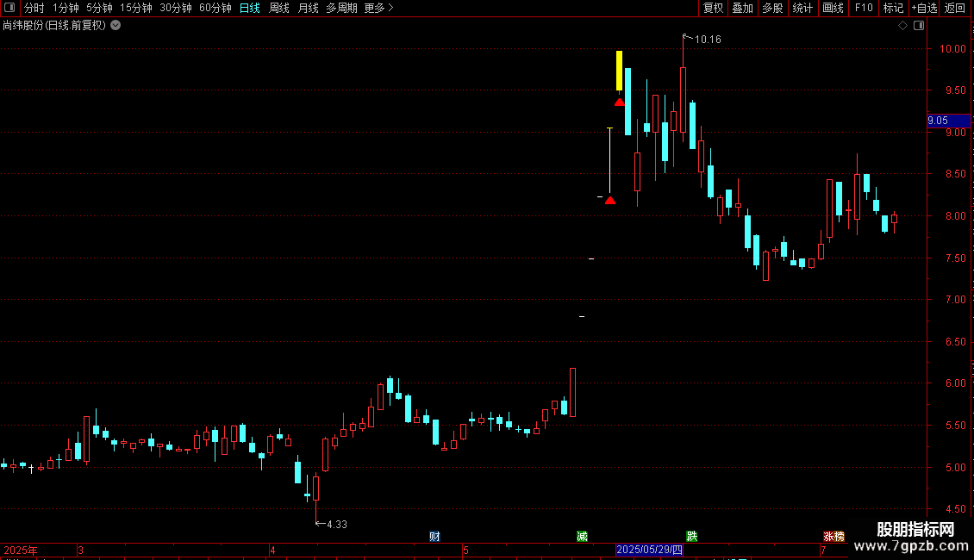The width and height of the screenshot is (974, 560).
Task: Click month 7 label on time axis
Action: 824,551
